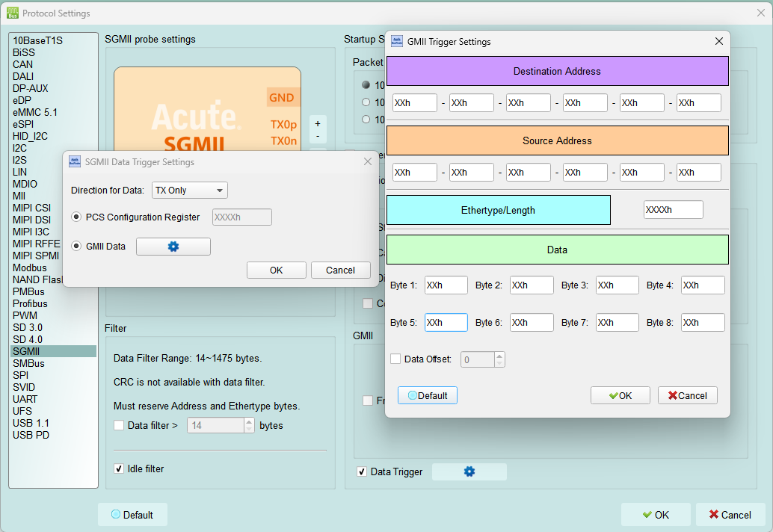Decrease the Data Offset spinner value
Viewport: 773px width, 532px height.
[499, 363]
